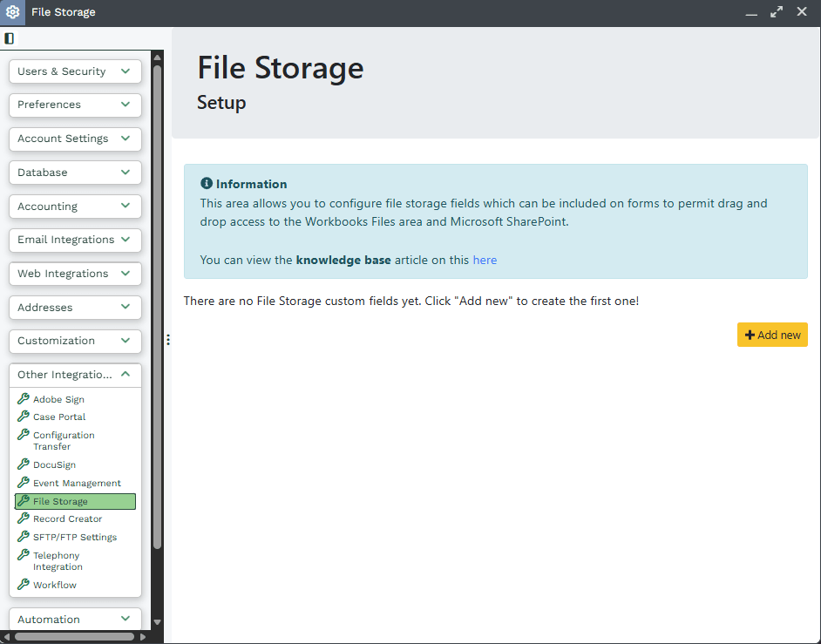The image size is (821, 644).
Task: Click the expand window arrows icon
Action: pos(777,12)
